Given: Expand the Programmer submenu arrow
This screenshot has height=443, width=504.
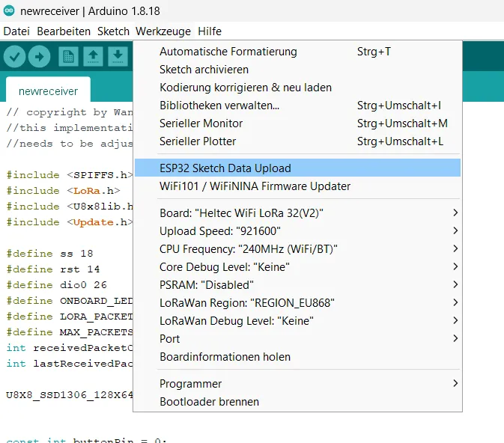Looking at the screenshot, I should coord(455,384).
